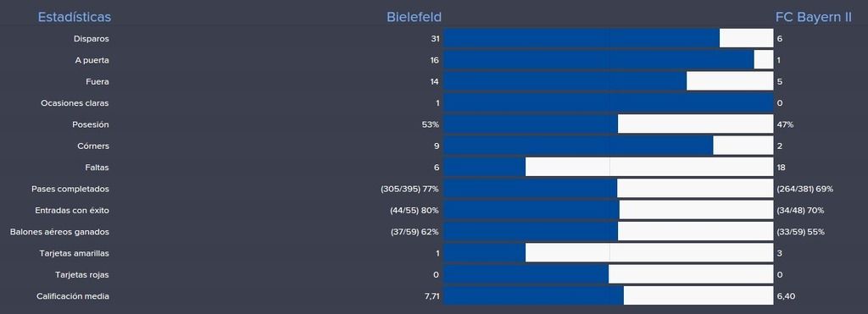This screenshot has height=314, width=868.
Task: Click the A puerta stat bar
Action: 609,60
